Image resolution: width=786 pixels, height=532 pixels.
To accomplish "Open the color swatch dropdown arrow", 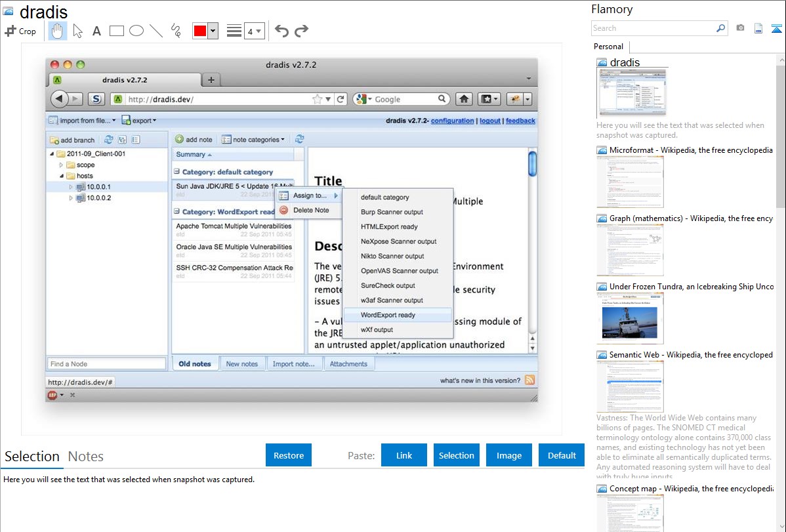I will tap(213, 31).
